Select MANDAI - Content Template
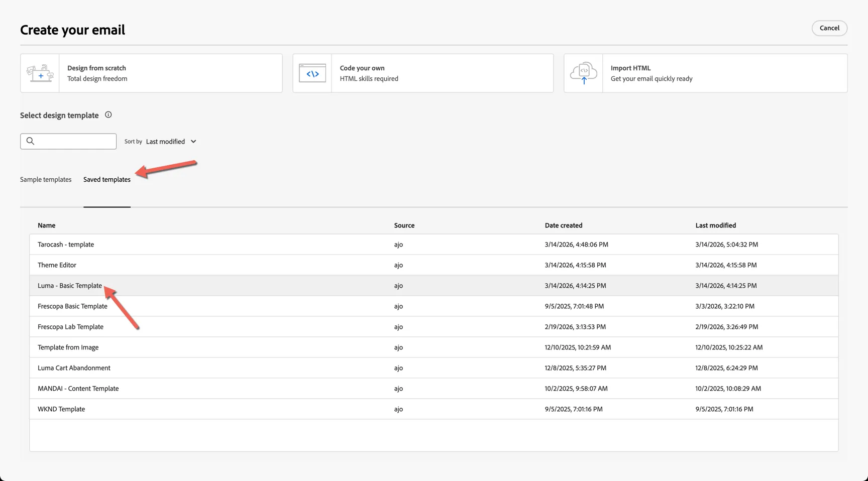Screen dimensions: 868x481 coord(433,389)
